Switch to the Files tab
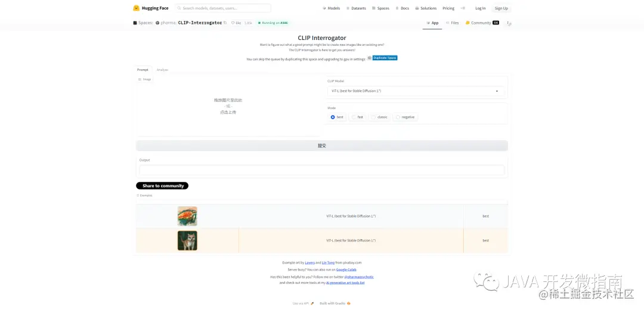Viewport: 644px width, 310px height. coord(452,23)
